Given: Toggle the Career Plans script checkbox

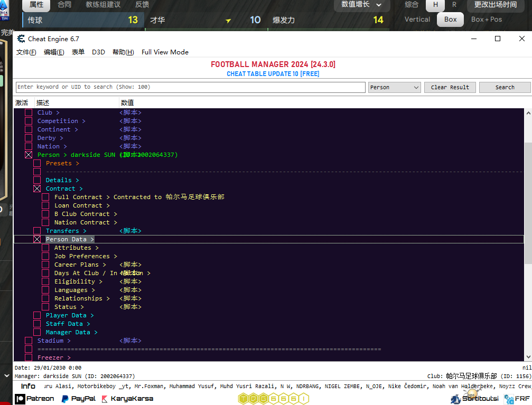Looking at the screenshot, I should 45,265.
